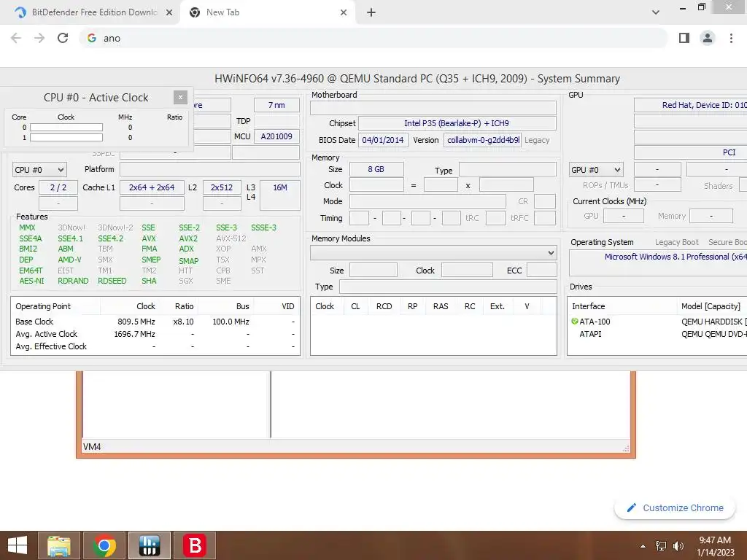The height and width of the screenshot is (560, 747).
Task: Click the address bar containing 'ano'
Action: coord(373,38)
